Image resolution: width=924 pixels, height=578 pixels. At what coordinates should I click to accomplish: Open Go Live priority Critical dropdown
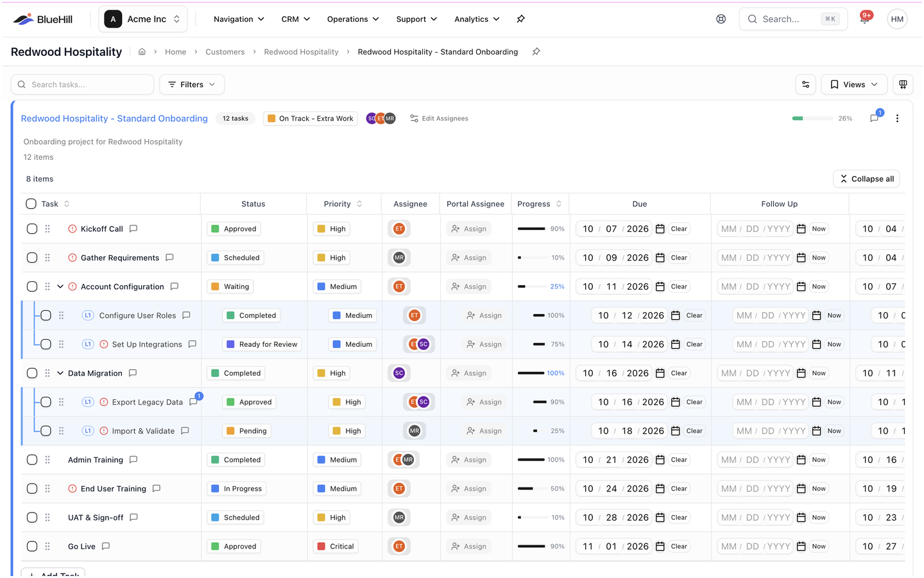[336, 547]
